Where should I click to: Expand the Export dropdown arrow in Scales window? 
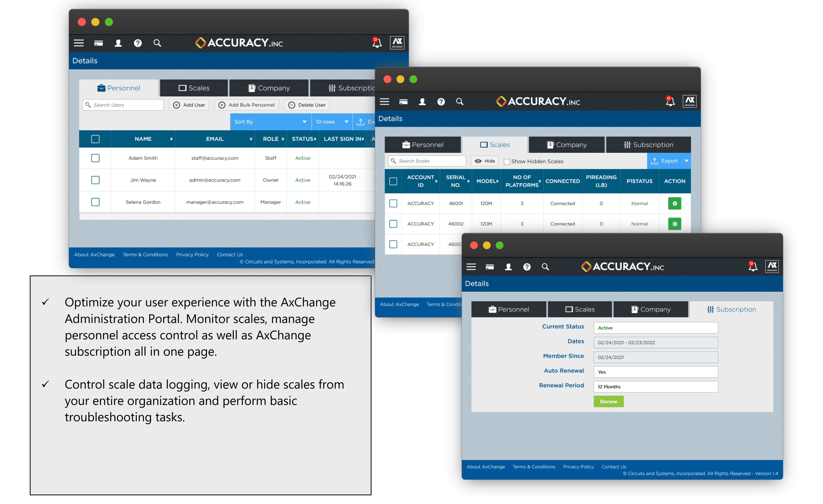point(686,161)
